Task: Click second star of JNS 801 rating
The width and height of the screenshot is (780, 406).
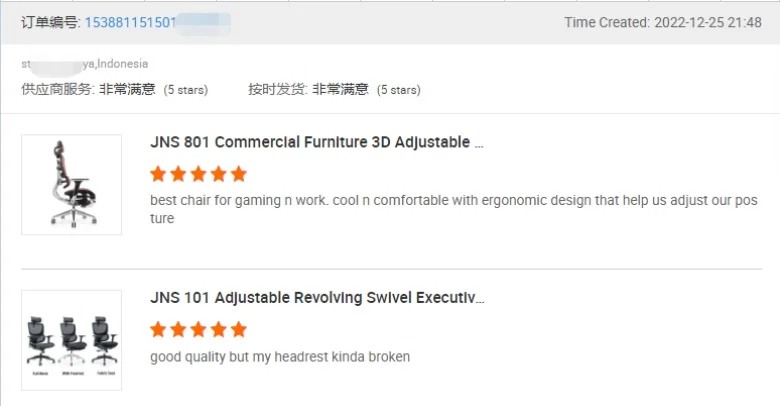Action: click(178, 174)
